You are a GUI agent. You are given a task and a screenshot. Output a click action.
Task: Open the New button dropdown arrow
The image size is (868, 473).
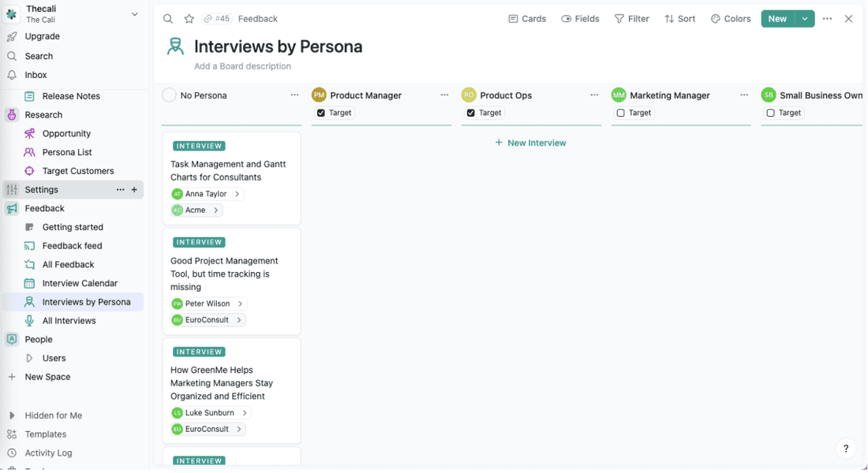804,18
